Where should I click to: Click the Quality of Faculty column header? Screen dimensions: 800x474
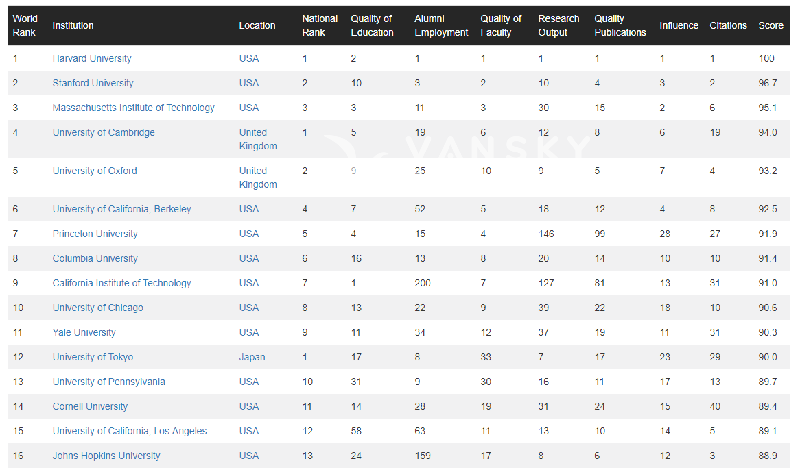[501, 26]
